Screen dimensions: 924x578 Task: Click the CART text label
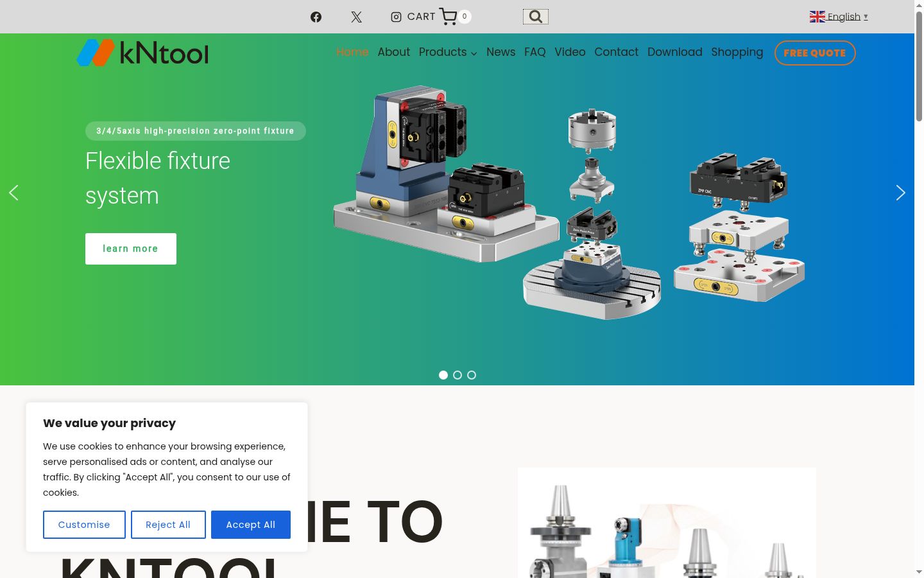click(421, 17)
